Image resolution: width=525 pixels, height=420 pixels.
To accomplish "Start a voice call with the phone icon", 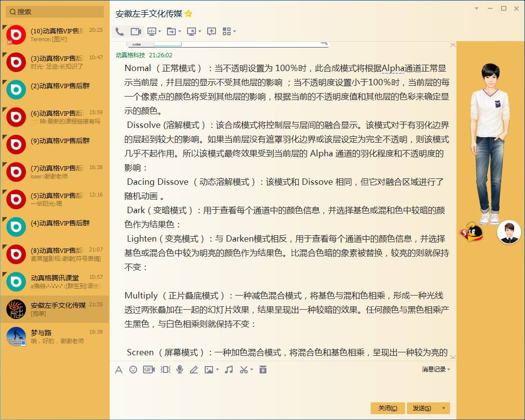I will click(x=119, y=31).
